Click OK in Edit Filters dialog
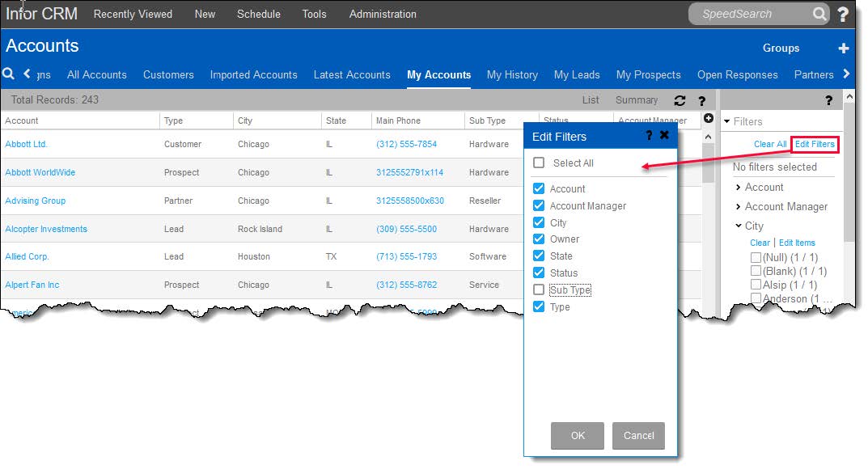 pos(577,436)
